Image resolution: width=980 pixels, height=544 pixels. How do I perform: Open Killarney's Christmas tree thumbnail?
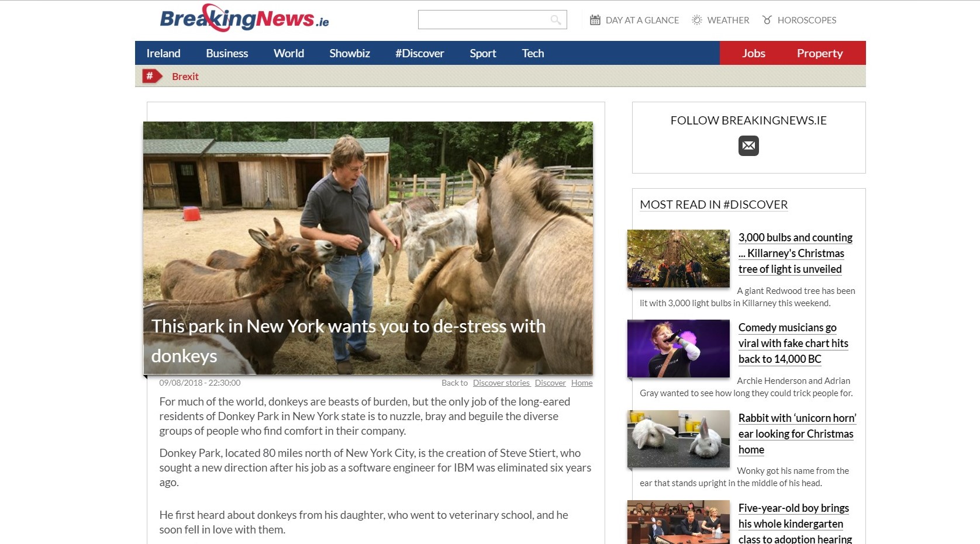point(678,258)
